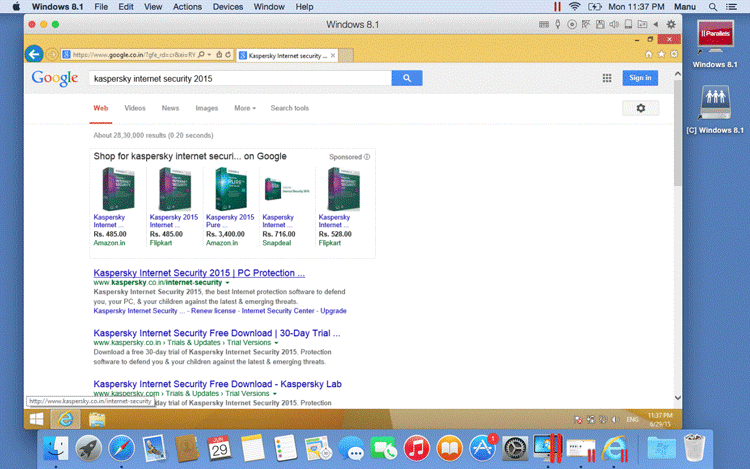Switch to the Videos tab
Image resolution: width=750 pixels, height=469 pixels.
pyautogui.click(x=135, y=108)
